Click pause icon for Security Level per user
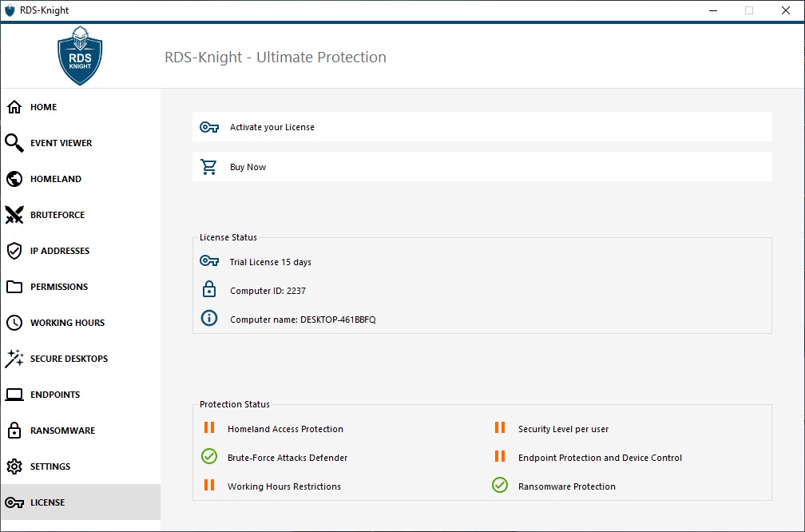805x532 pixels. pos(500,427)
